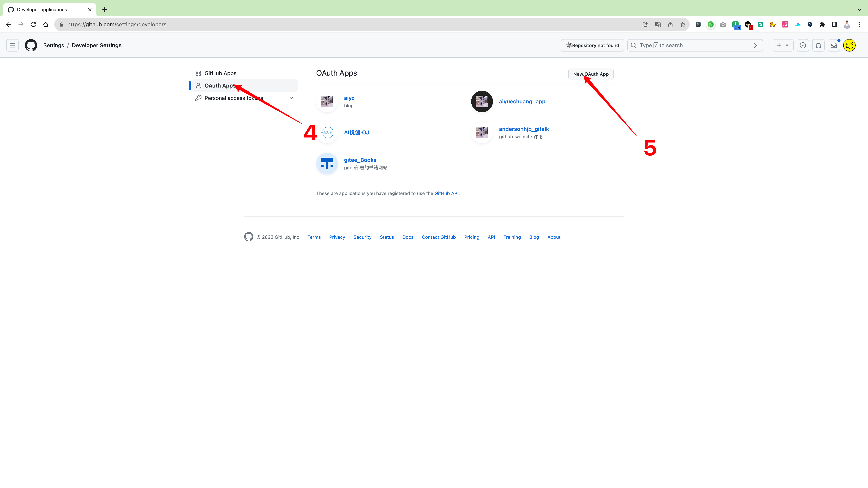868x488 pixels.
Task: Open the Status footer link
Action: [x=387, y=237]
